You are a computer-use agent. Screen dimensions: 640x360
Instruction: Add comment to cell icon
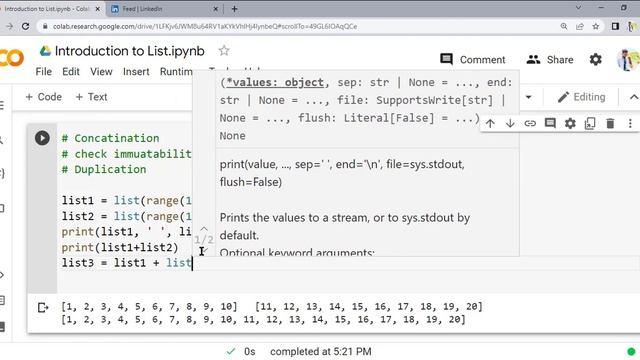pyautogui.click(x=550, y=123)
